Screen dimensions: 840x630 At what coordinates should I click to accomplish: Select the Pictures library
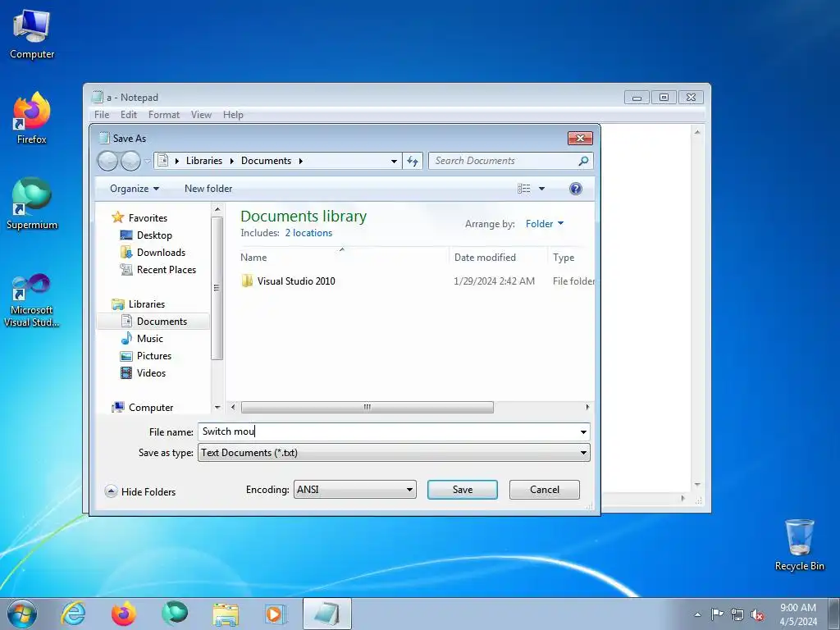(x=153, y=355)
